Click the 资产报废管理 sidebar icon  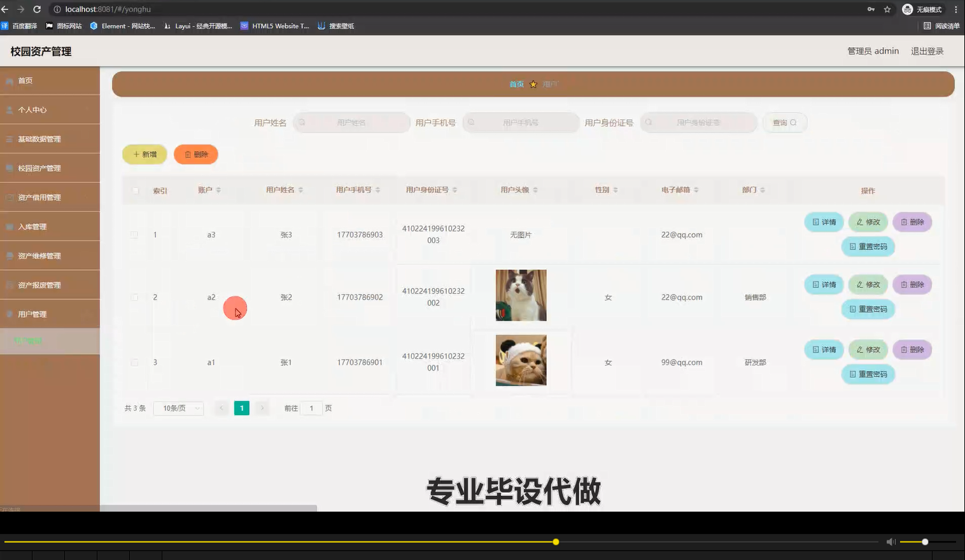(10, 284)
